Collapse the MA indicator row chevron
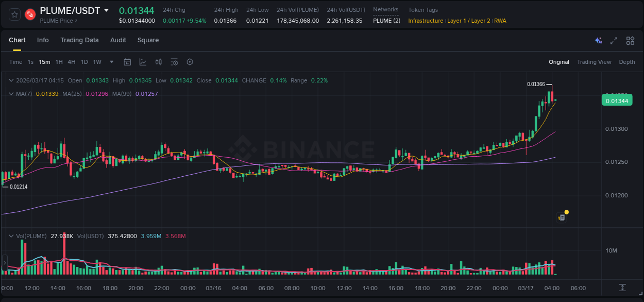Viewport: 644px width, 302px height. (x=11, y=93)
